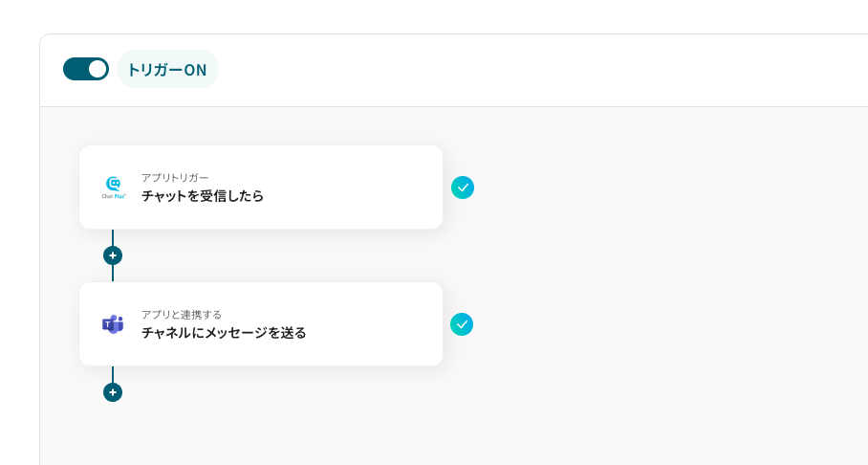Click checkmark beside チャネルにメッセージを送る step
868x465 pixels.
click(462, 324)
